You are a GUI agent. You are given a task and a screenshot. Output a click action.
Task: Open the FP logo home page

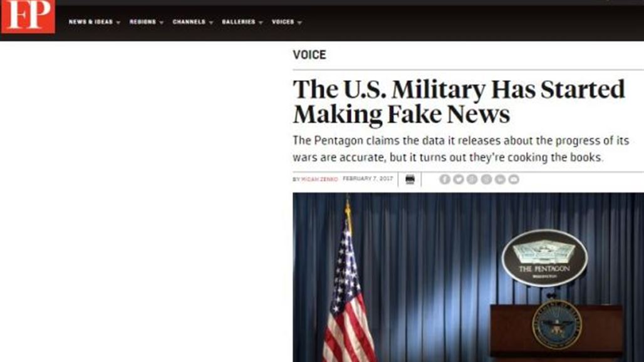[x=28, y=16]
